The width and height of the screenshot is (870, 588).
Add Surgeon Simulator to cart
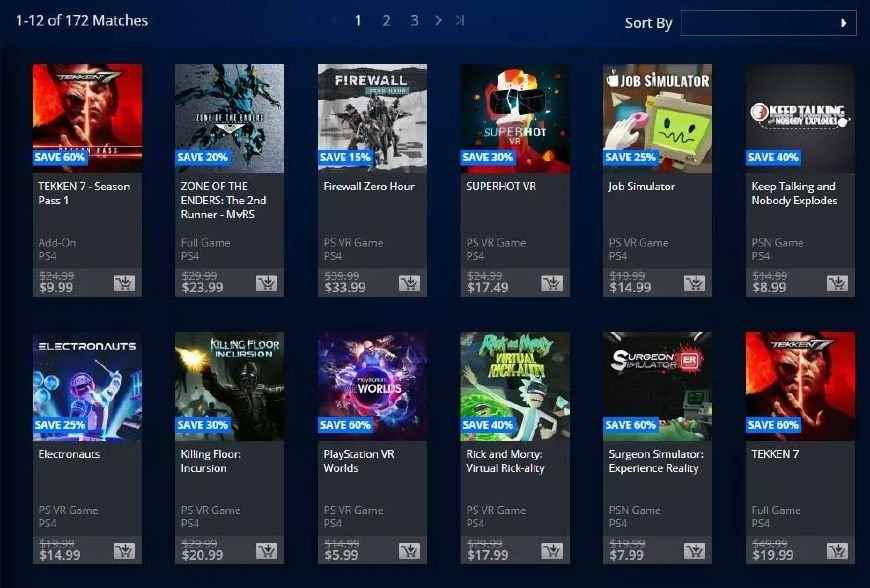[695, 551]
